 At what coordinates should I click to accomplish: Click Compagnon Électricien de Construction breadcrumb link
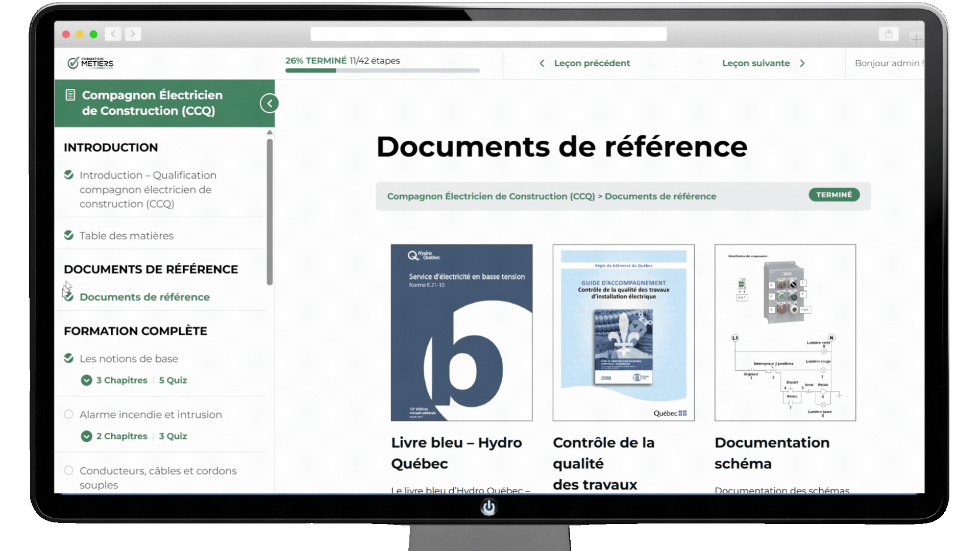point(491,196)
